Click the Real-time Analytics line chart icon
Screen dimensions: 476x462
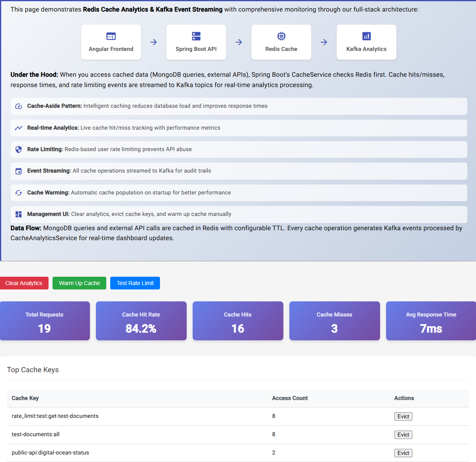click(x=18, y=128)
